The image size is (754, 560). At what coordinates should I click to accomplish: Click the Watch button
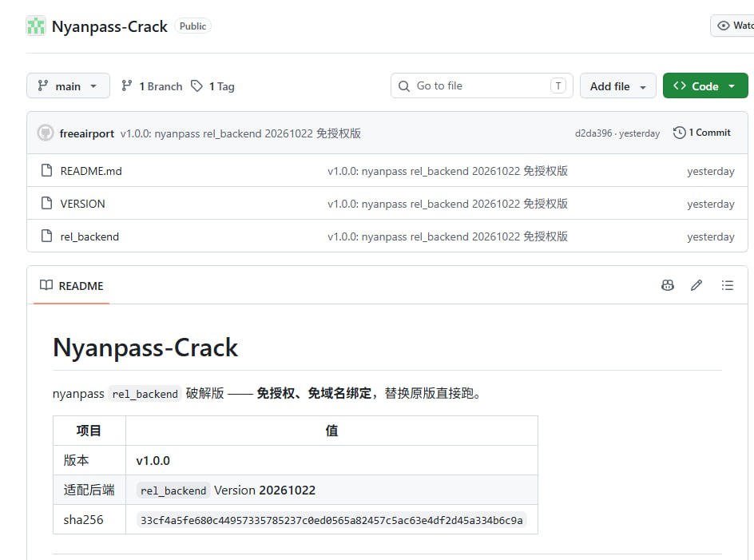(x=732, y=26)
